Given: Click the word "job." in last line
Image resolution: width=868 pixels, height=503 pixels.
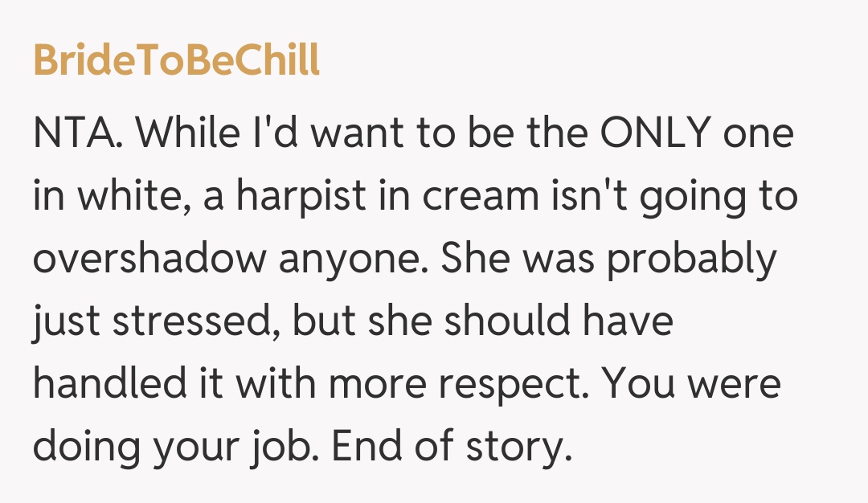Looking at the screenshot, I should pyautogui.click(x=280, y=447).
